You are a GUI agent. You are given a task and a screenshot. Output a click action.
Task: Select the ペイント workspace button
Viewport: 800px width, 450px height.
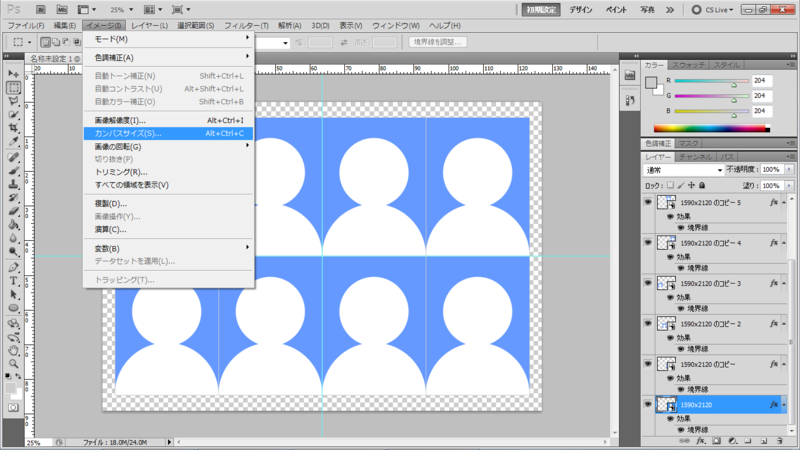coord(616,9)
